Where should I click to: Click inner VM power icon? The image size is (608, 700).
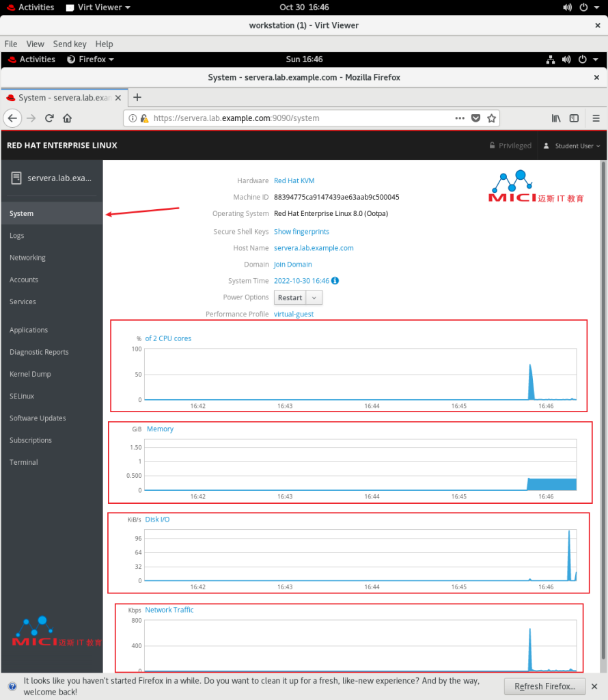pyautogui.click(x=583, y=59)
